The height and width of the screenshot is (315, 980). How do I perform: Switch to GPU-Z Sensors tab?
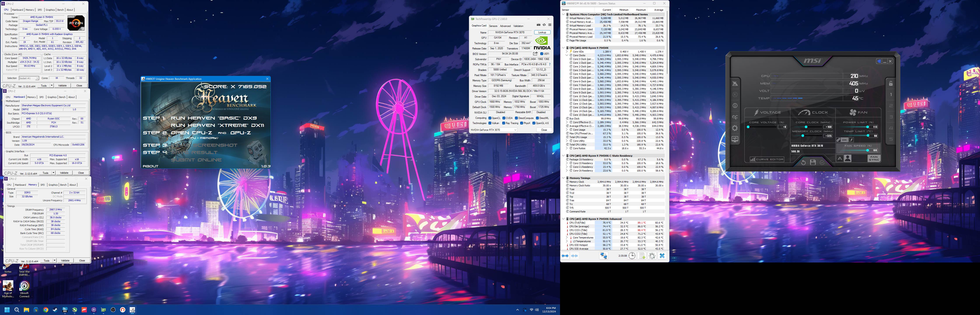click(x=493, y=26)
